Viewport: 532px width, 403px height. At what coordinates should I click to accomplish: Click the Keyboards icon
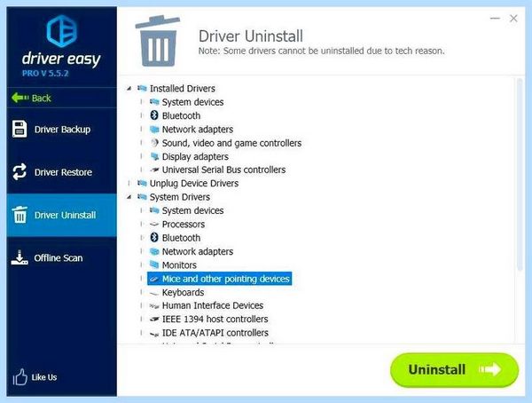pyautogui.click(x=154, y=293)
